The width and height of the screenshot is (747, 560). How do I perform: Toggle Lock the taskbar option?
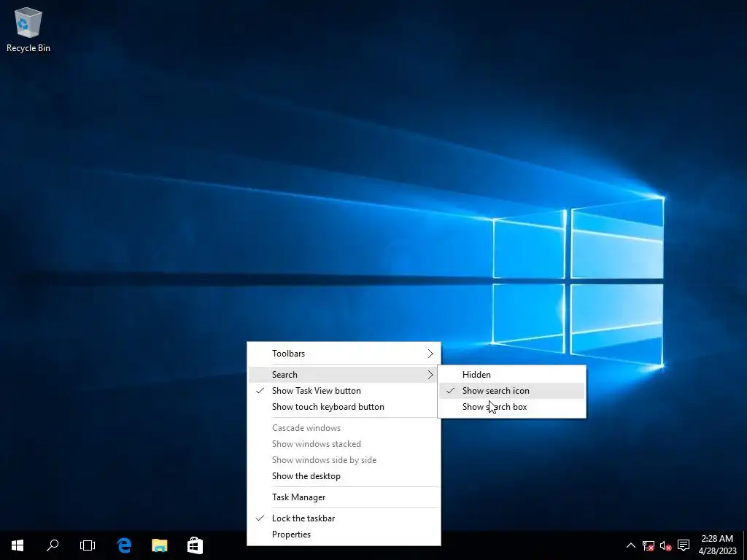(344, 518)
